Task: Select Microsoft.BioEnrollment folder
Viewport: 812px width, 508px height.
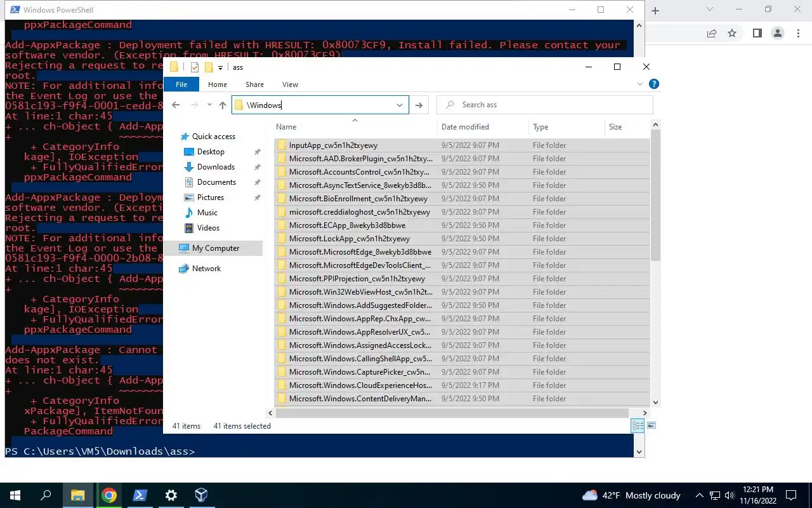Action: (462, 199)
